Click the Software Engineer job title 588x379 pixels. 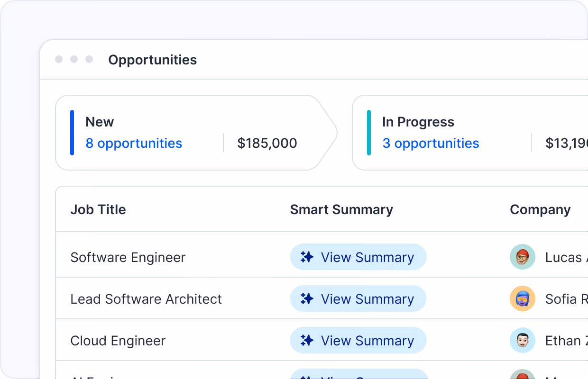pyautogui.click(x=128, y=257)
